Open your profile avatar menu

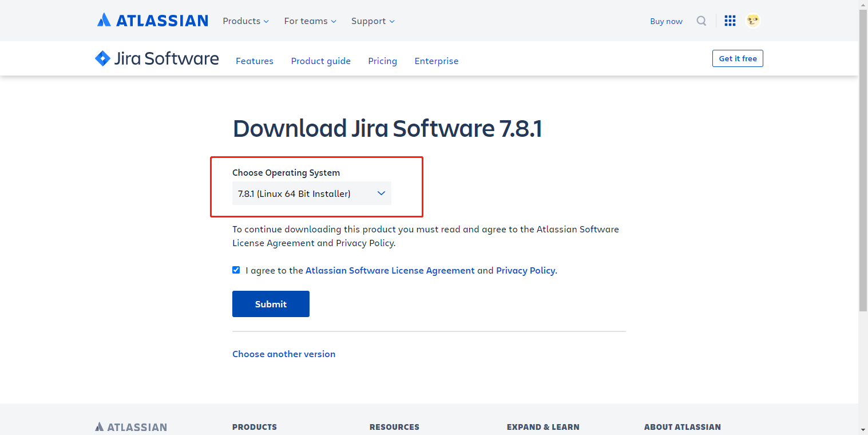click(752, 21)
